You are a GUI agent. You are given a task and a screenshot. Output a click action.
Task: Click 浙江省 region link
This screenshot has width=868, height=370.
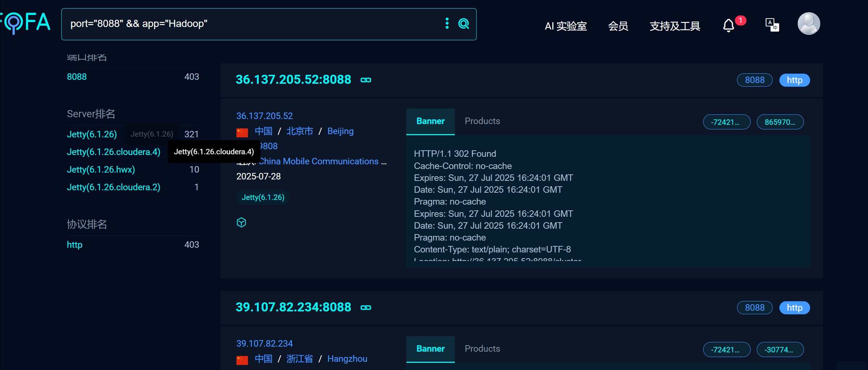point(300,359)
